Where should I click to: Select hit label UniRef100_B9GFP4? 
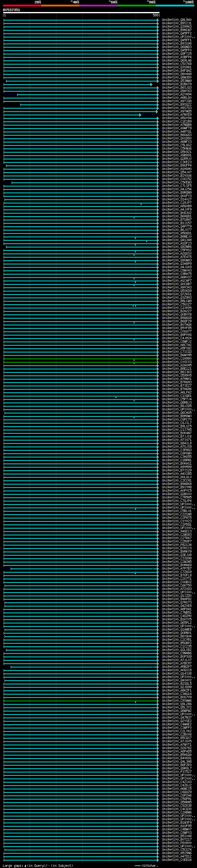(x=176, y=165)
